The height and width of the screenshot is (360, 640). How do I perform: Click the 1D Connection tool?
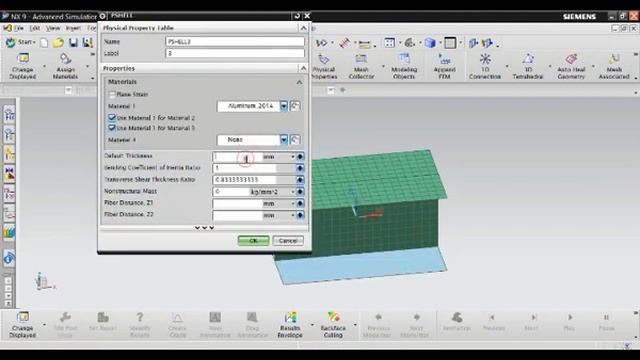[x=485, y=66]
